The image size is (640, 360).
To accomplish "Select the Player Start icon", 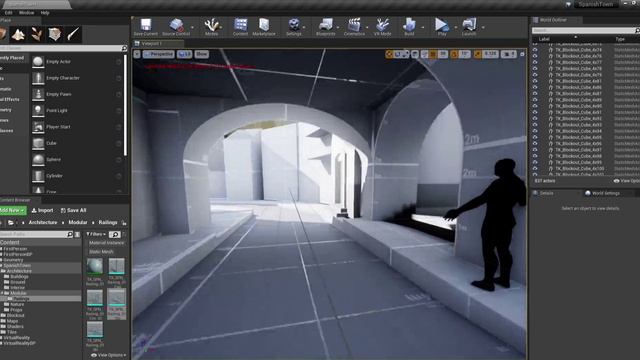I will click(38, 127).
